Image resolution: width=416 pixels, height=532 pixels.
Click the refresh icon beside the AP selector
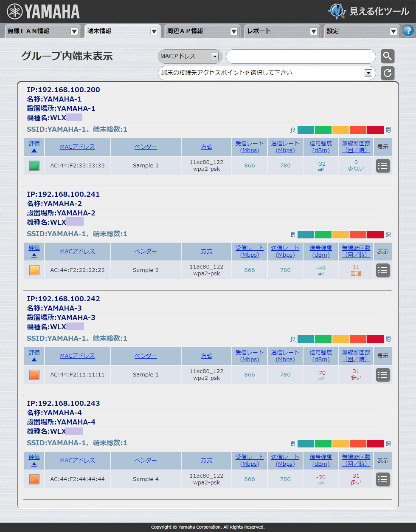point(387,73)
